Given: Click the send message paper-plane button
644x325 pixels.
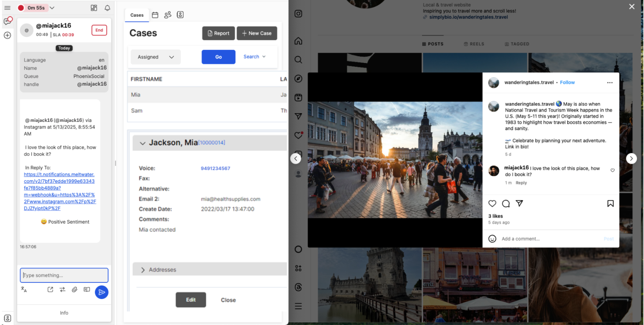Looking at the screenshot, I should coord(102,292).
